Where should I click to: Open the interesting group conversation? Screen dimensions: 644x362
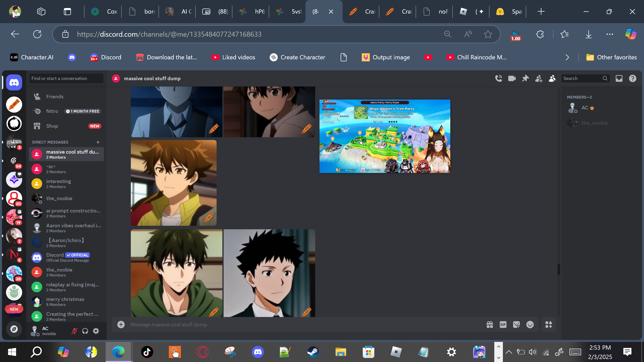point(66,184)
